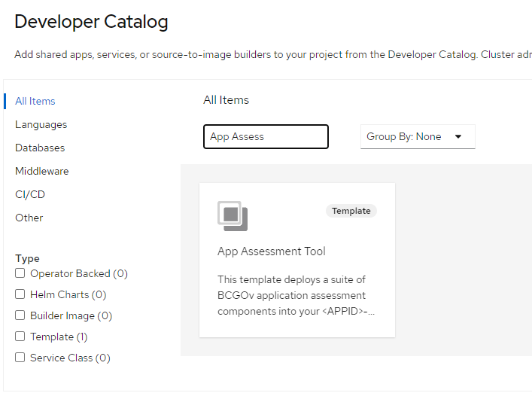Open the App Assessment Tool card description
Screen dimensions: 532x393
point(296,295)
